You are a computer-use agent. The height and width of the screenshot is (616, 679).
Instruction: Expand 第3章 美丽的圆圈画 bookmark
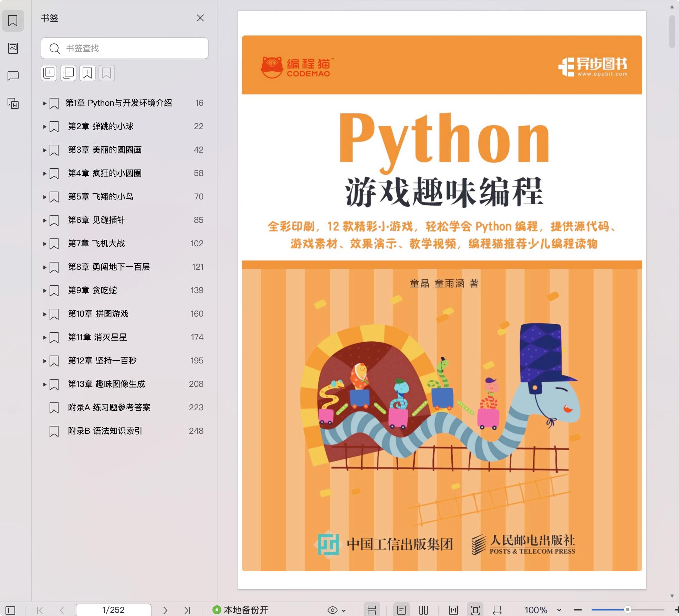point(45,150)
